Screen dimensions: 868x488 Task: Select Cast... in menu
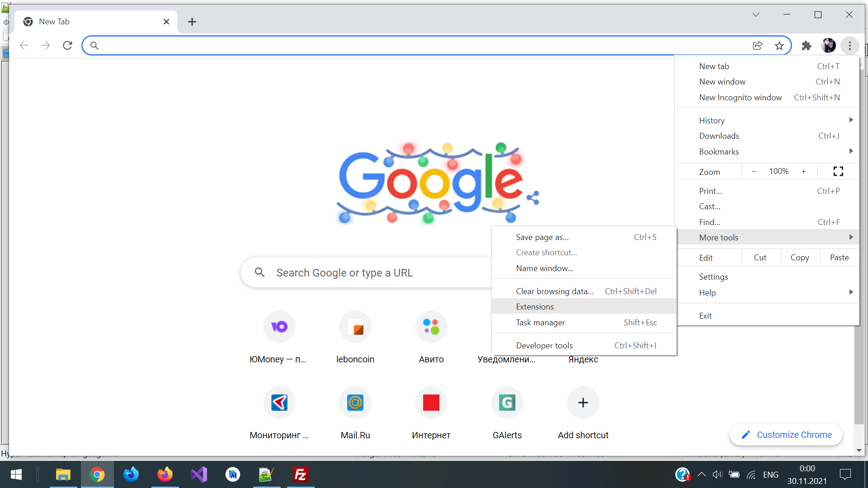767,206
